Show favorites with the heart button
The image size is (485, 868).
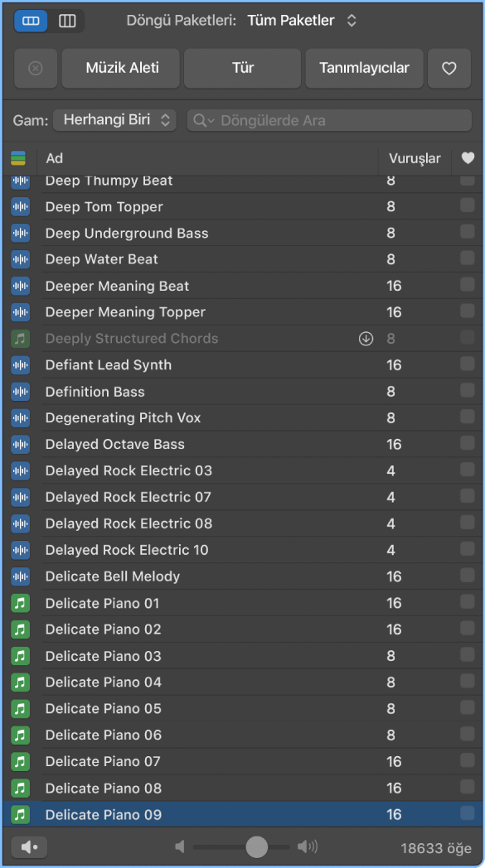coord(449,69)
